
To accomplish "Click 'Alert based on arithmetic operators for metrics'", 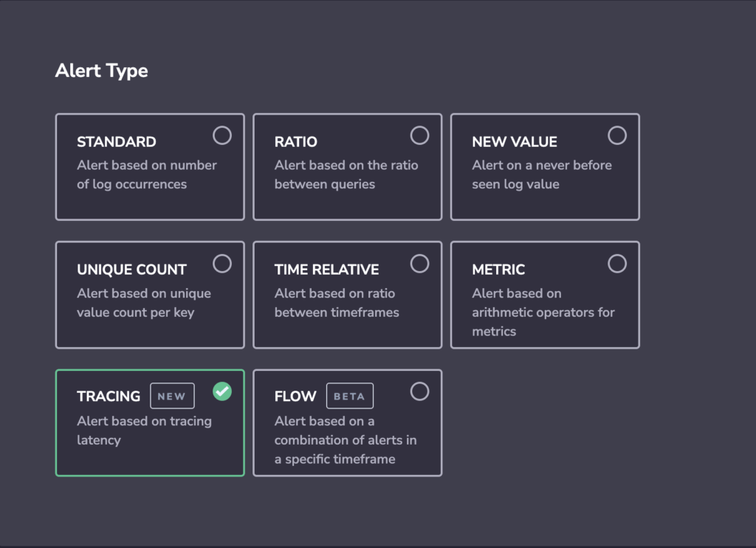I will pyautogui.click(x=543, y=312).
